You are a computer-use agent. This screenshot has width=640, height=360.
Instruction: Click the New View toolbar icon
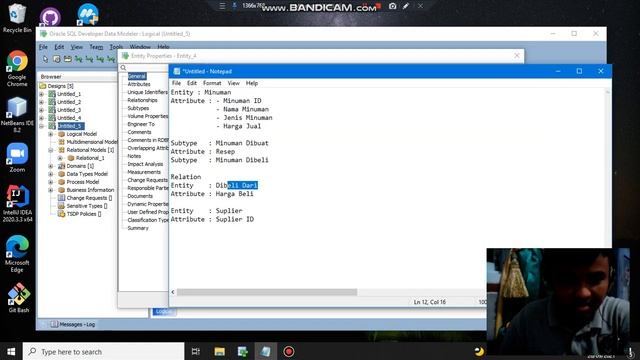pyautogui.click(x=68, y=59)
